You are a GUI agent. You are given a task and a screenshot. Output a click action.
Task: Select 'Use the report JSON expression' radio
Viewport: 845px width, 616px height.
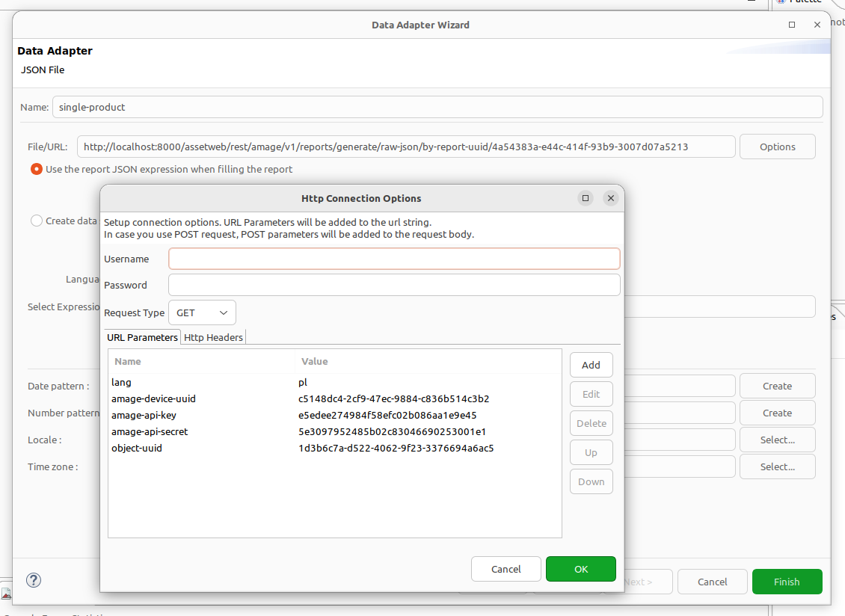[37, 169]
